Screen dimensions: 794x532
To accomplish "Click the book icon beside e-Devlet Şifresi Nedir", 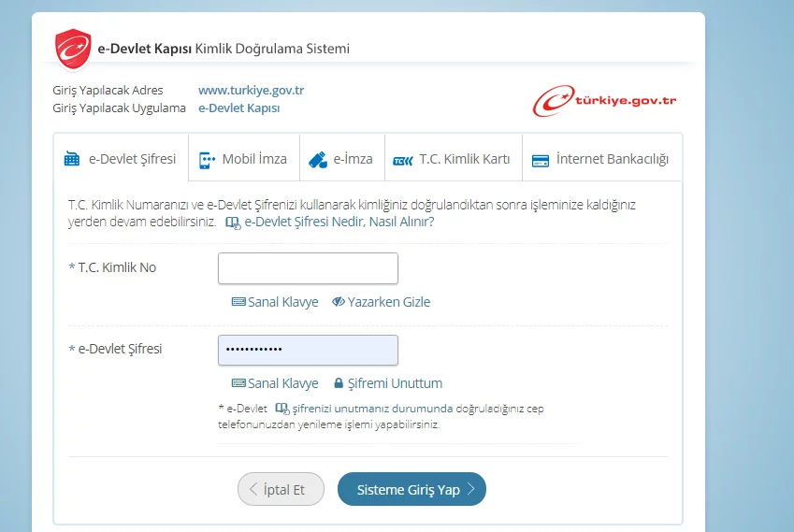I will click(233, 223).
